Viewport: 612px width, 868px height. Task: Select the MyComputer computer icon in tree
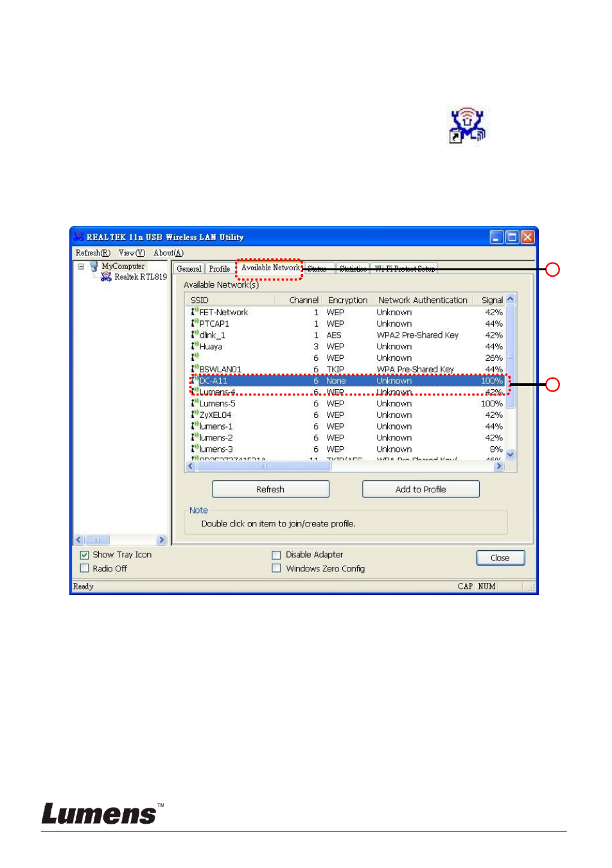click(94, 266)
